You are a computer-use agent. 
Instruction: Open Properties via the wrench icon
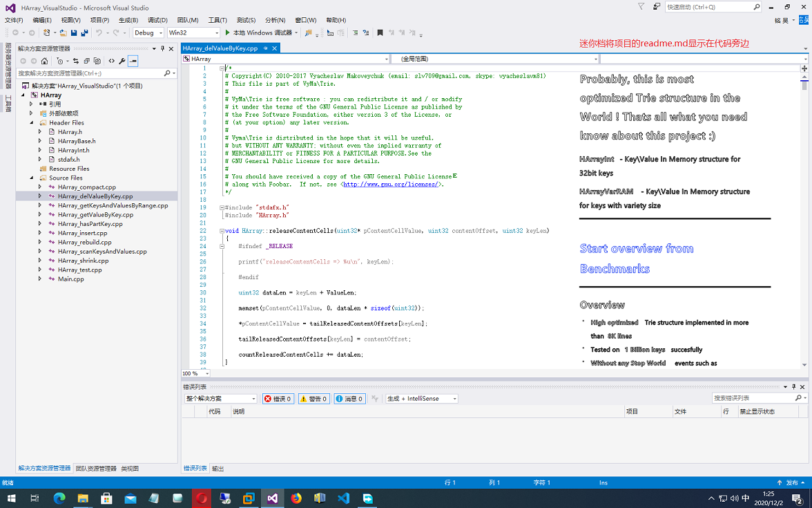click(x=122, y=61)
